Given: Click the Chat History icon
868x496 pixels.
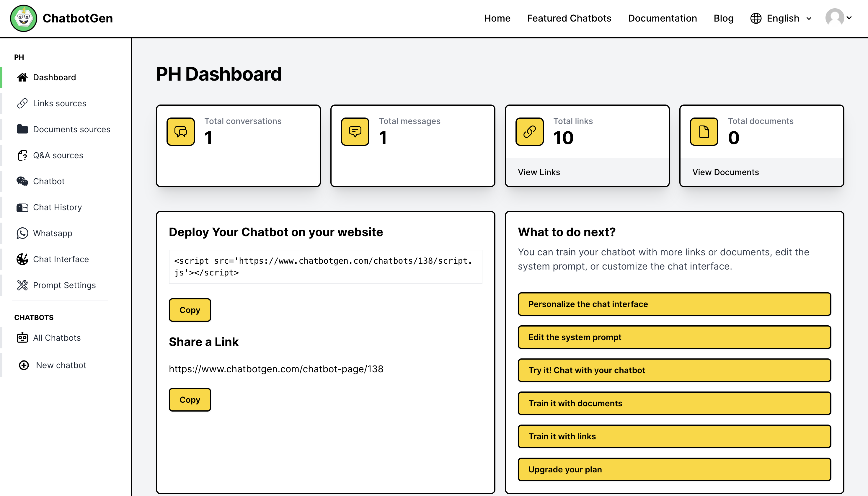Looking at the screenshot, I should [22, 208].
